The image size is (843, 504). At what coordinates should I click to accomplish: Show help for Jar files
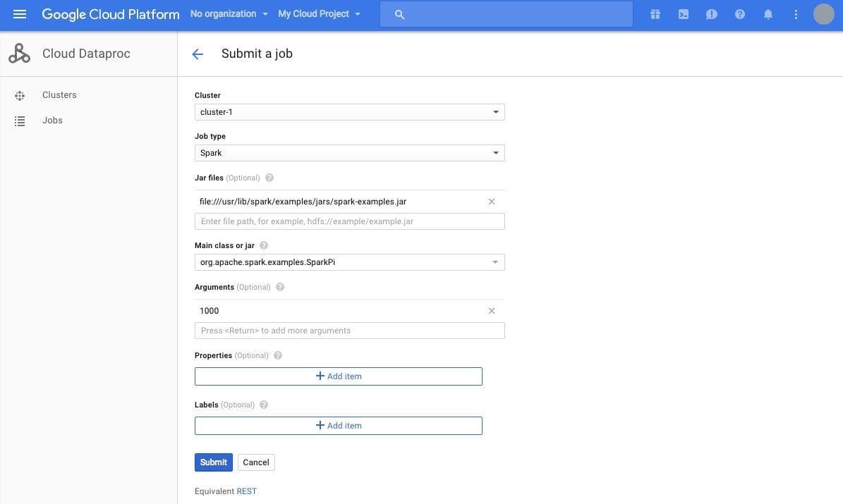pyautogui.click(x=269, y=178)
